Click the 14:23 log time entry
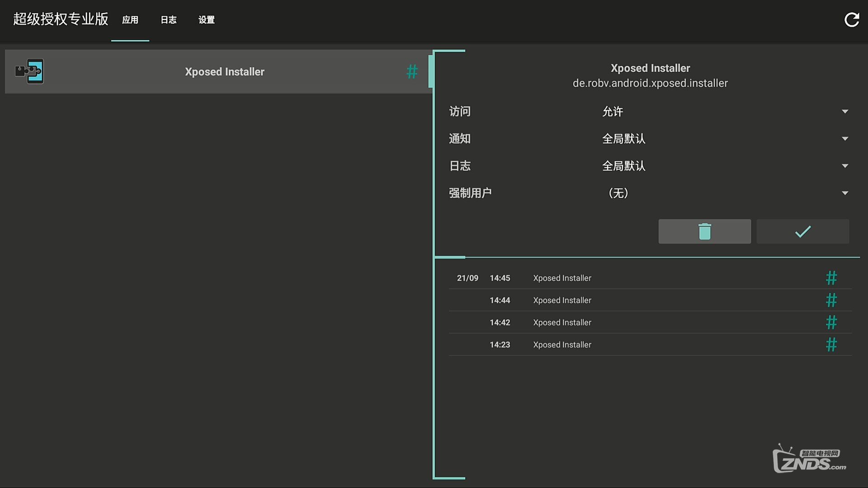Screen dimensions: 868x488 tap(500, 344)
